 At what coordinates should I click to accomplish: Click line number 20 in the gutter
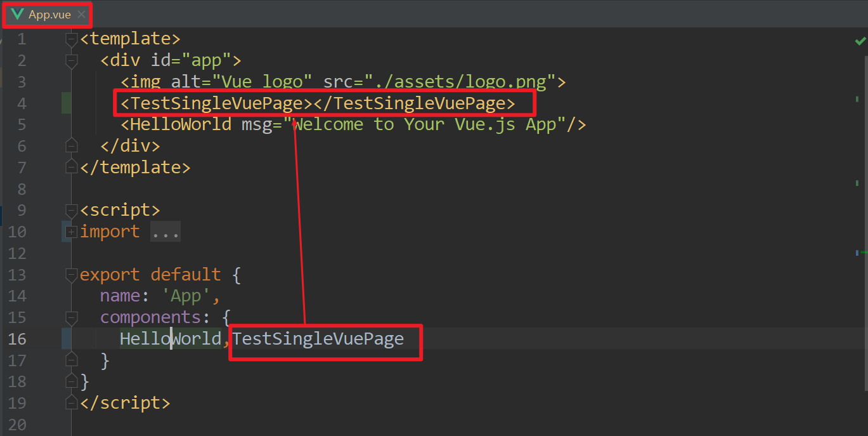click(17, 424)
